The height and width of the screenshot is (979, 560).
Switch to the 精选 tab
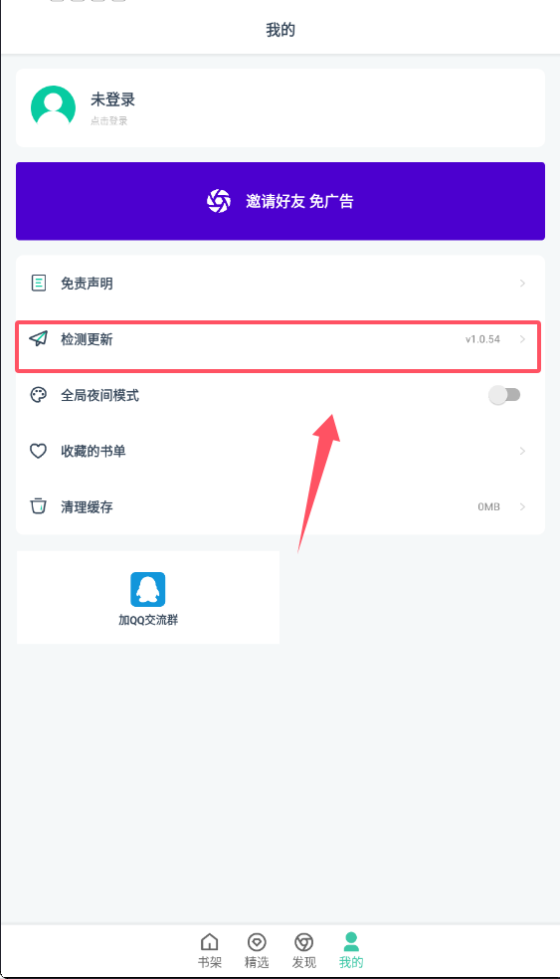[x=257, y=950]
